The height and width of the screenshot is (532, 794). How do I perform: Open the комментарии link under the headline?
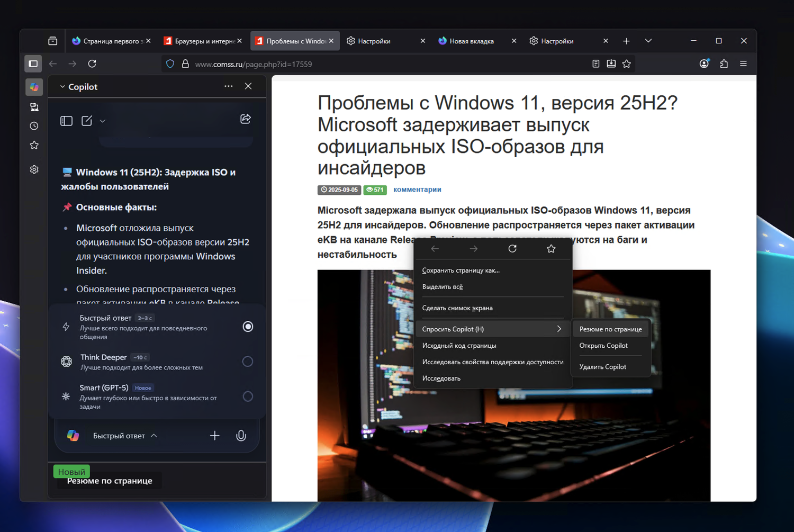[x=417, y=190]
